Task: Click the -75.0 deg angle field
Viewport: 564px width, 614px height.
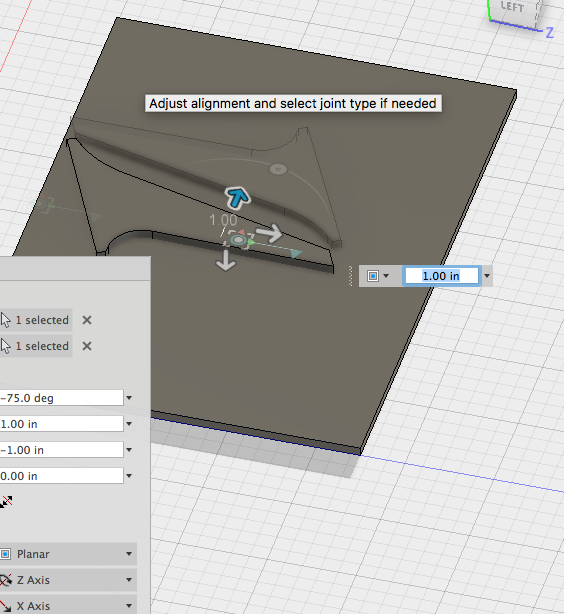Action: (x=61, y=398)
